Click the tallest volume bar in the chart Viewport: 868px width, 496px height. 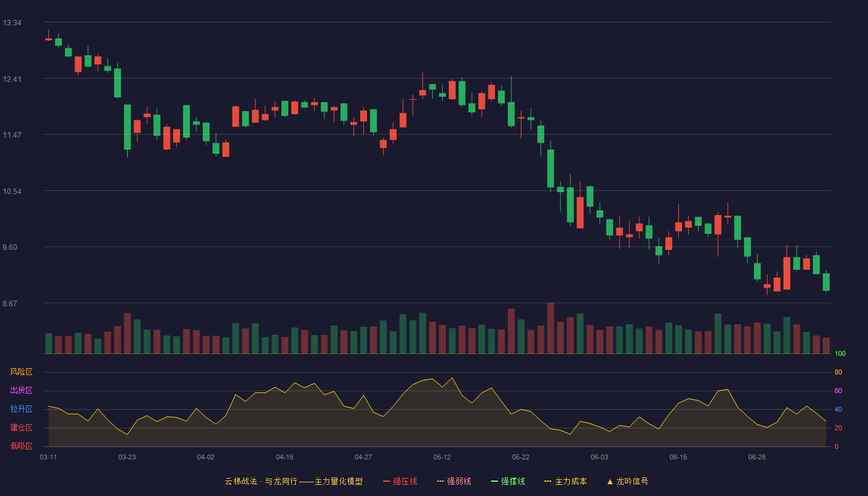coord(551,328)
